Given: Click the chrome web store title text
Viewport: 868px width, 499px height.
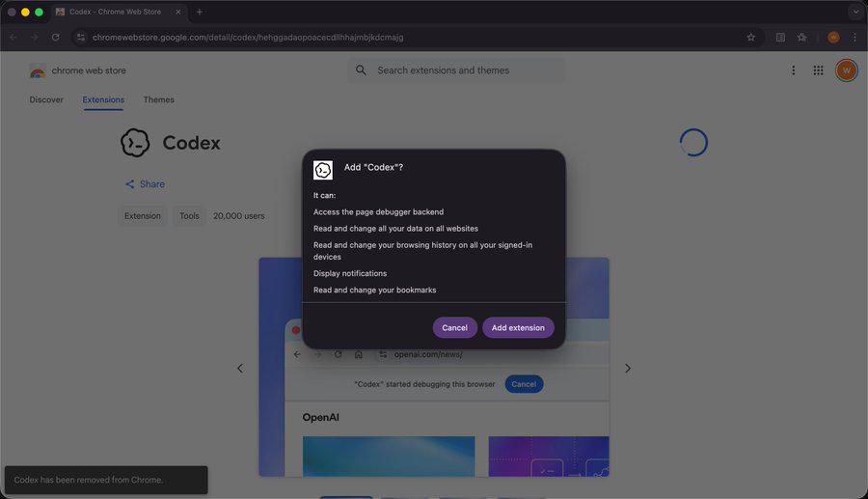Looking at the screenshot, I should [89, 70].
